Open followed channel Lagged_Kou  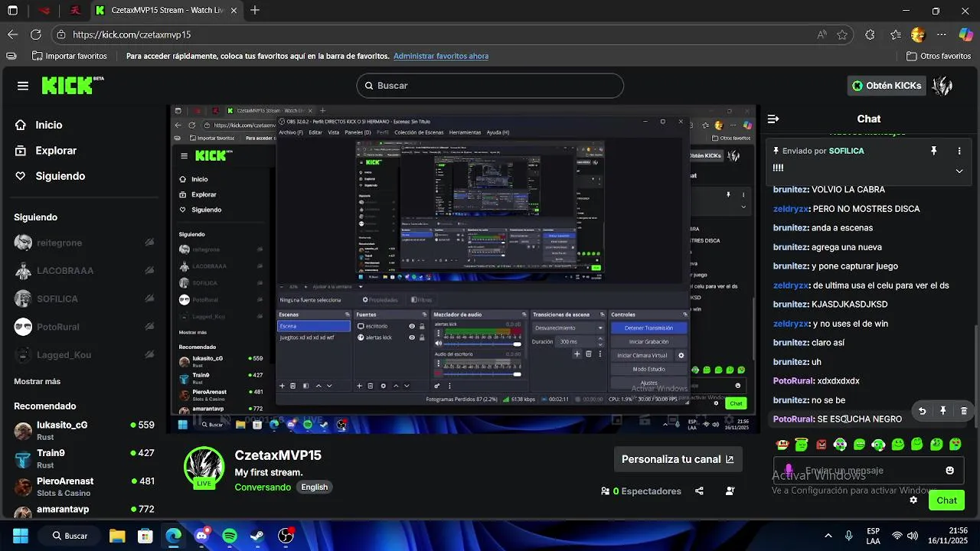pos(84,355)
